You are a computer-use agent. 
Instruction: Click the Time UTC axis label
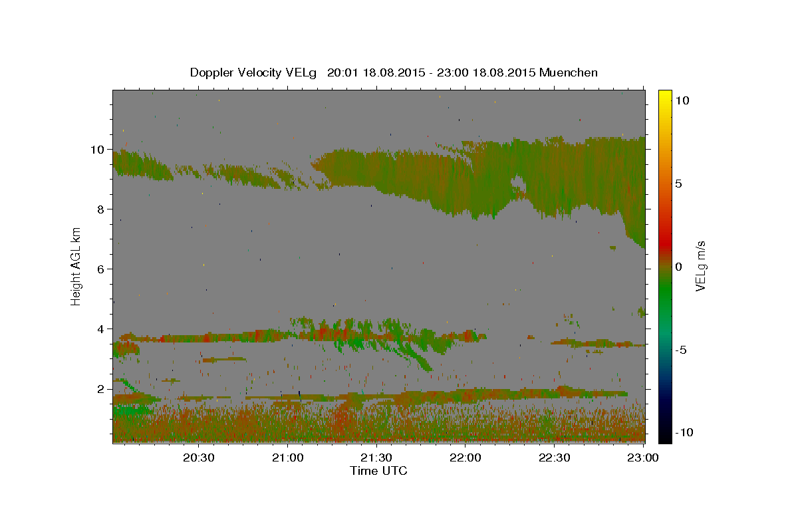pos(378,471)
